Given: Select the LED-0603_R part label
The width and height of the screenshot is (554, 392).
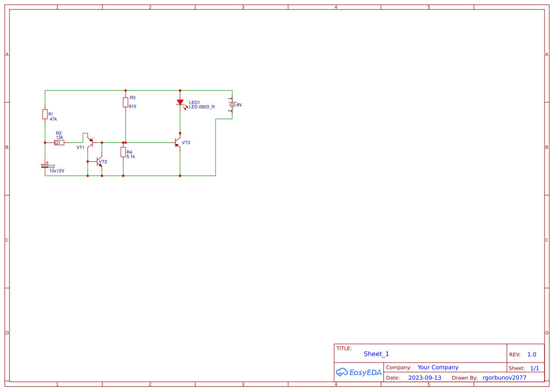Looking at the screenshot, I should coord(201,107).
